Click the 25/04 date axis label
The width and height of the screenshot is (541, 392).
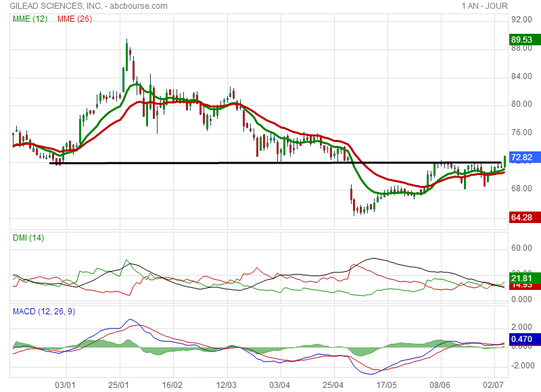pos(333,385)
